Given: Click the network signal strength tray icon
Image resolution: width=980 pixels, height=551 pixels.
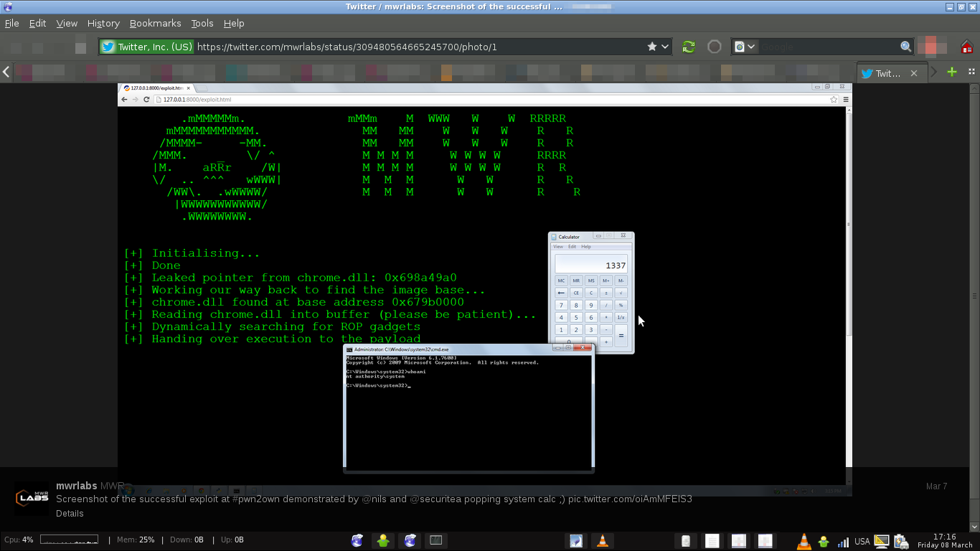Looking at the screenshot, I should pyautogui.click(x=844, y=540).
